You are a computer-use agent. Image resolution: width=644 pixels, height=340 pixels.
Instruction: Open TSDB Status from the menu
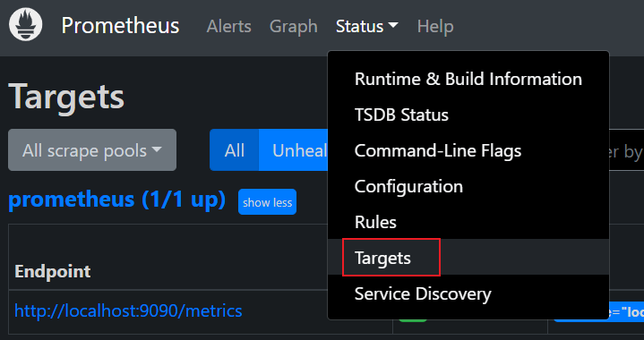[x=468, y=115]
